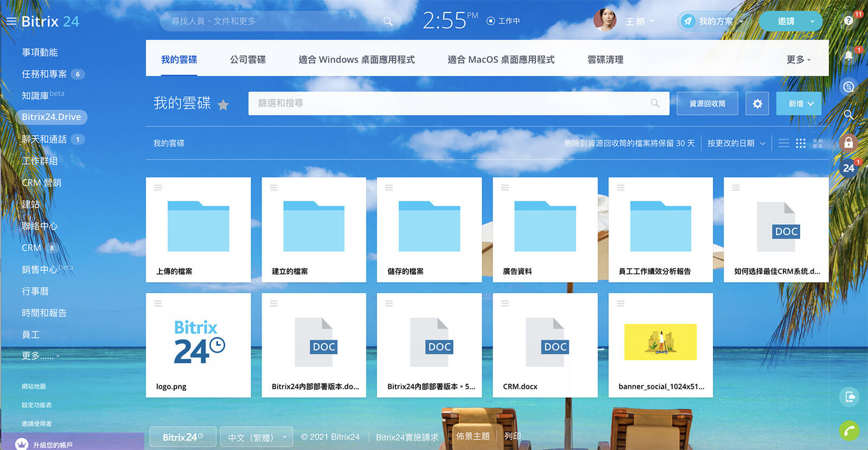Open the hamburger menu beside Bitrix 24
The height and width of the screenshot is (450, 868).
(11, 22)
